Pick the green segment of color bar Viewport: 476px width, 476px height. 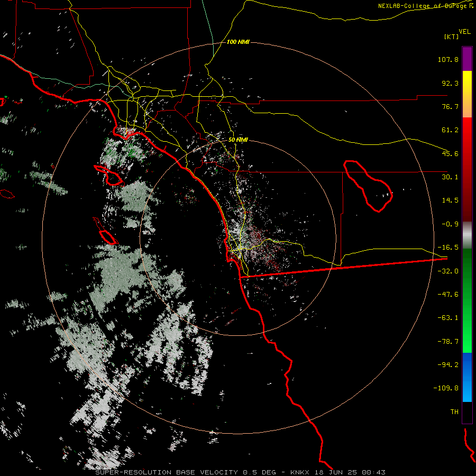pos(467,300)
